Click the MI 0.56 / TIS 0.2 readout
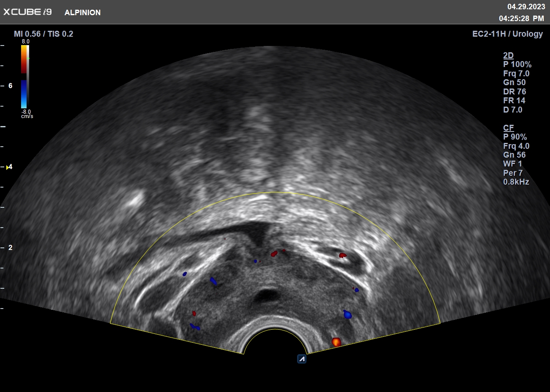This screenshot has width=550, height=392. pyautogui.click(x=43, y=34)
